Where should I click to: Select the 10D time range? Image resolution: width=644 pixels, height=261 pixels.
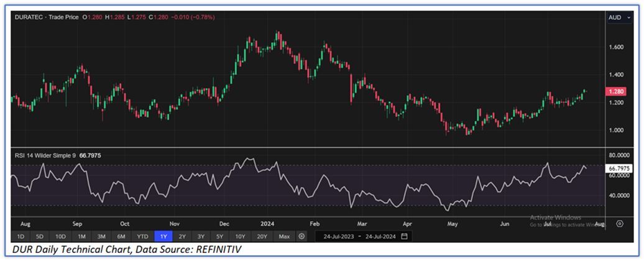pyautogui.click(x=60, y=236)
